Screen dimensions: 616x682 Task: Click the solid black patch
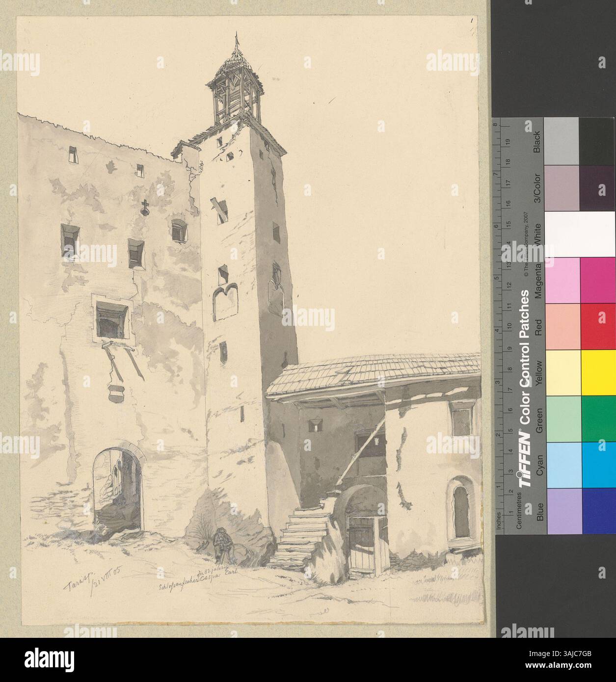(597, 141)
